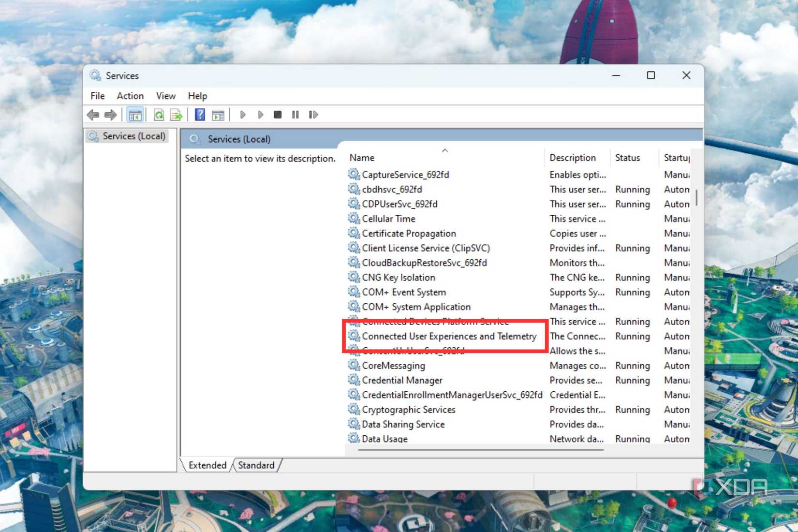Viewport: 798px width, 532px height.
Task: Open the View menu
Action: (x=165, y=95)
